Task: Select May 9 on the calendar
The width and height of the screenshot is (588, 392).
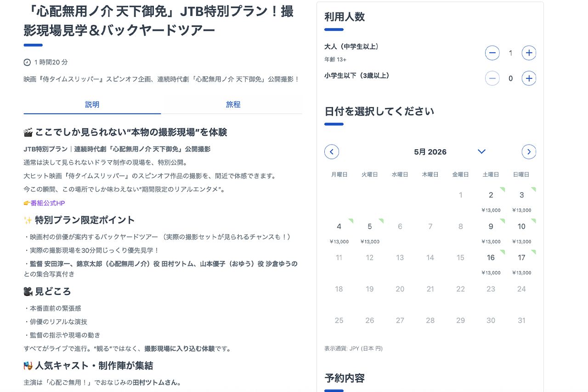Action: (x=491, y=226)
